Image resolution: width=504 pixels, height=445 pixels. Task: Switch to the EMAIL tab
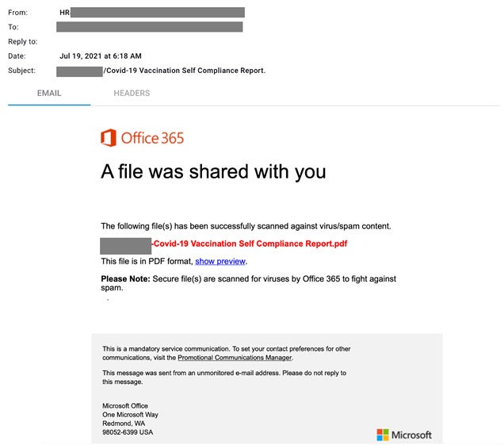(x=49, y=94)
